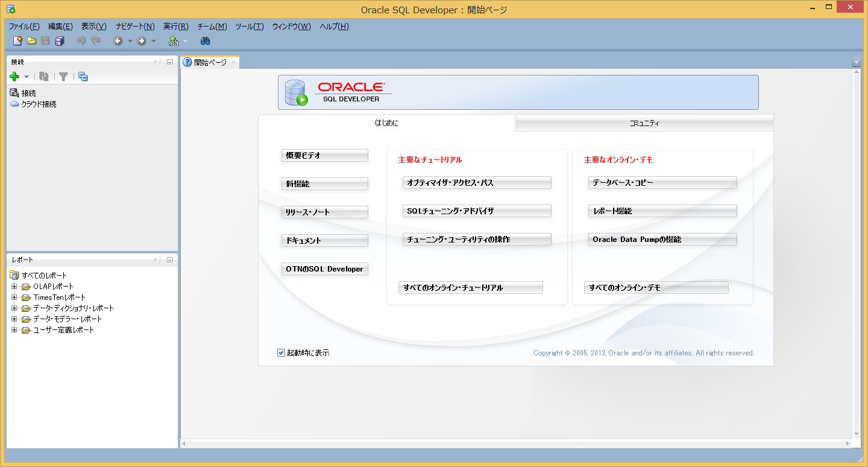The image size is (868, 467).
Task: Open リリース・ノート
Action: coord(324,212)
